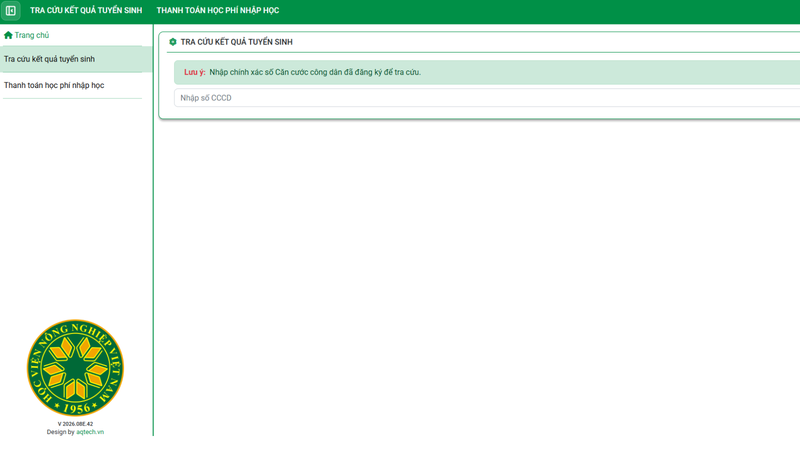The height and width of the screenshot is (450, 800).
Task: Collapse the sidebar with the panel toggle icon
Action: 11,10
